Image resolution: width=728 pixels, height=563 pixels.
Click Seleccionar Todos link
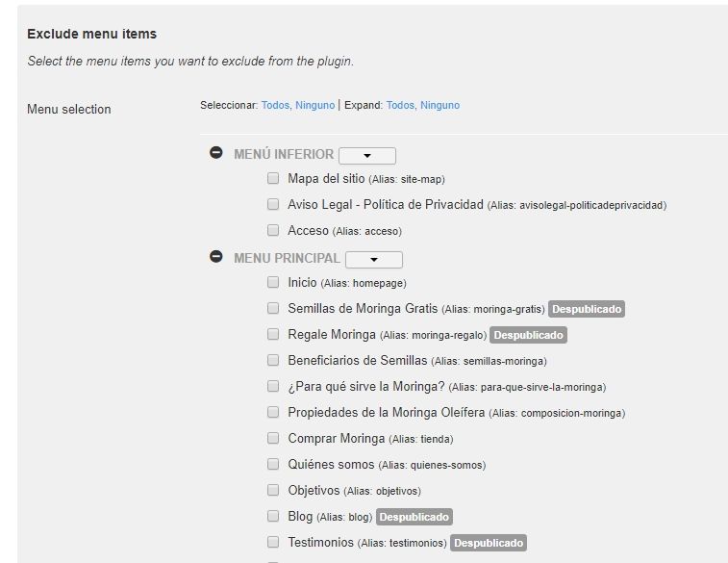[x=275, y=106]
